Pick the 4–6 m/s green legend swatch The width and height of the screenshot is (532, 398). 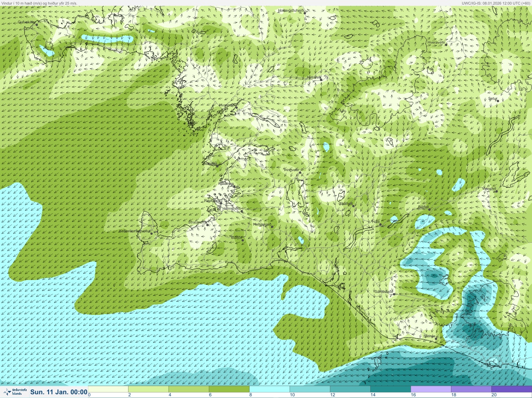[189, 389]
